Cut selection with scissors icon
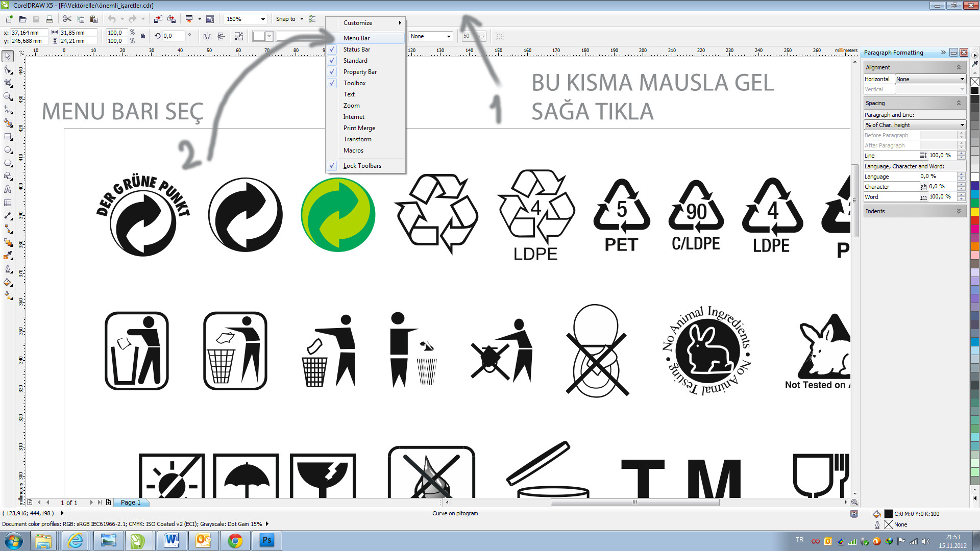980x551 pixels. [x=67, y=19]
